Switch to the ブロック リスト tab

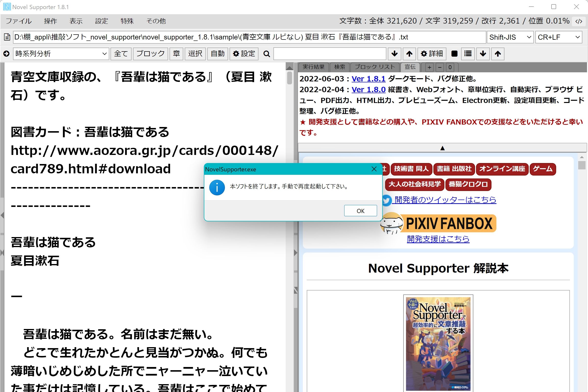coord(375,67)
